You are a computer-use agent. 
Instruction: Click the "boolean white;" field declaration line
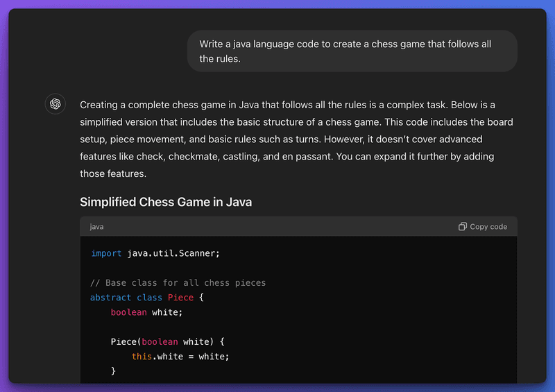tap(146, 312)
